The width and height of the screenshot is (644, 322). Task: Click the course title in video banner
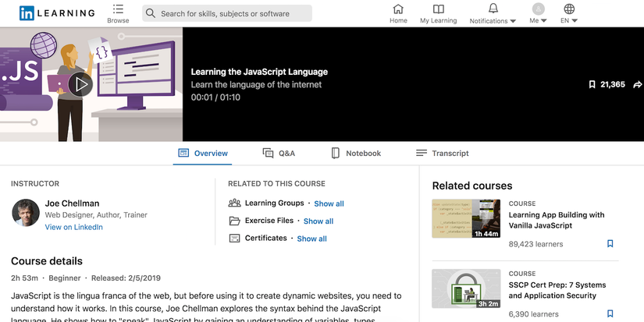click(x=259, y=72)
